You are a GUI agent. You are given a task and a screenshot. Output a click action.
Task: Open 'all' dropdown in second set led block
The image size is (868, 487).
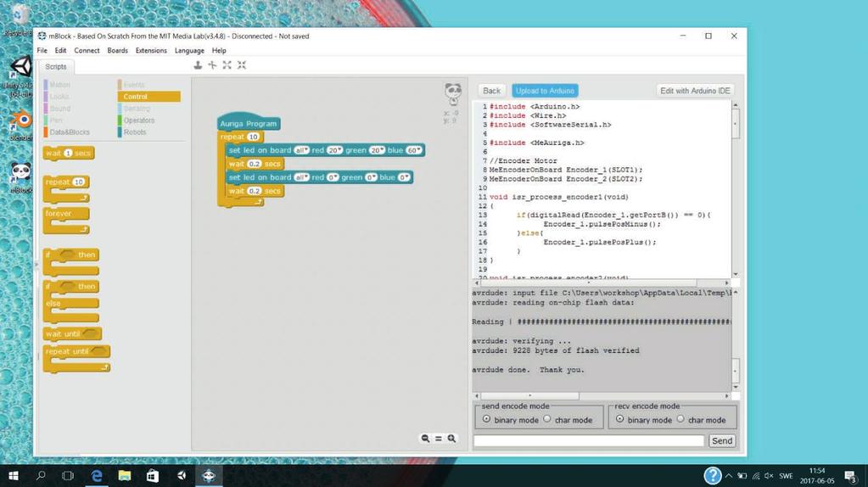pos(302,177)
